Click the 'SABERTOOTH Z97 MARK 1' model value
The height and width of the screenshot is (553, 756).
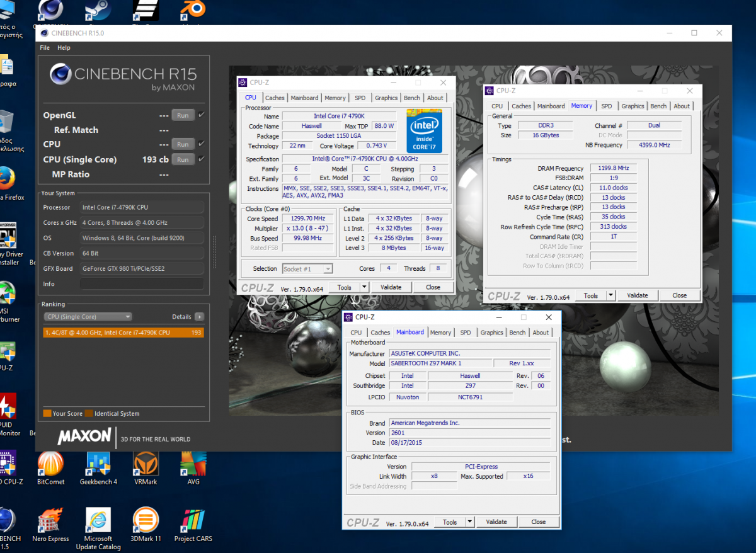(x=439, y=363)
